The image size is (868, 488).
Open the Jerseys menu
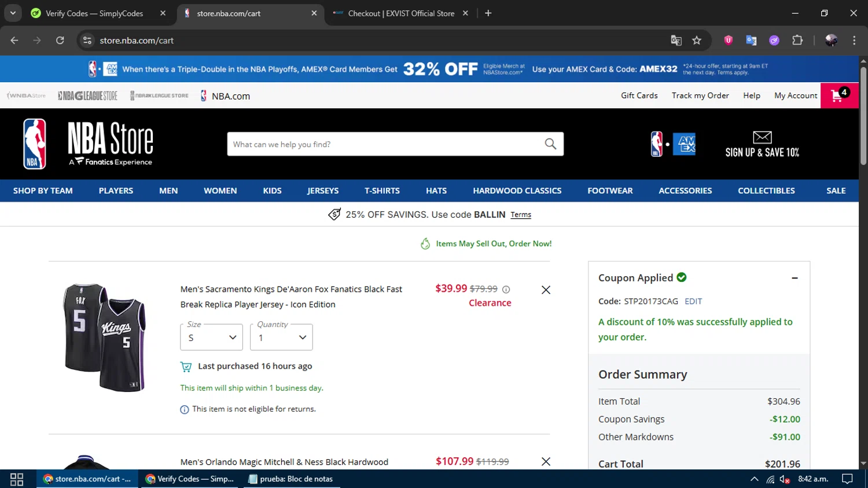(323, 190)
